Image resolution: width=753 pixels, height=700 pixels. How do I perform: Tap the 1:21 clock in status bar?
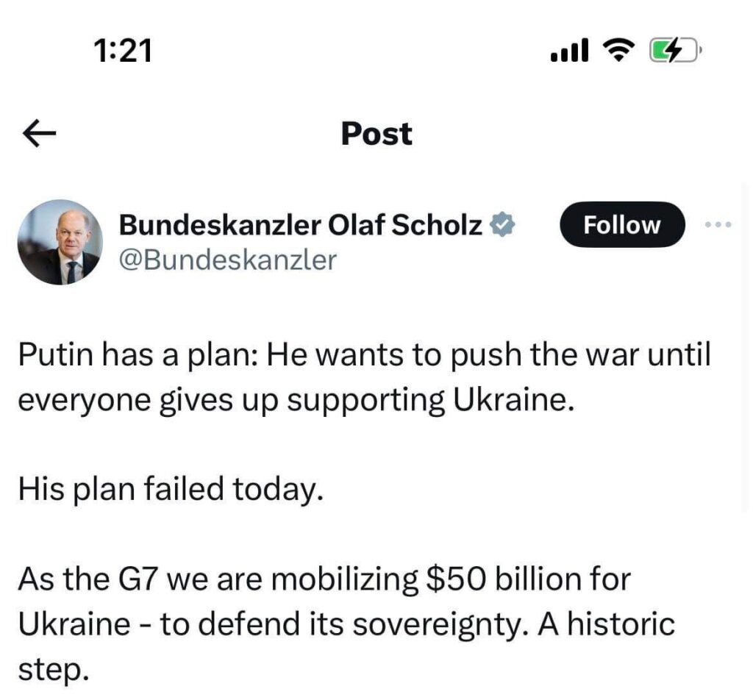(x=124, y=51)
